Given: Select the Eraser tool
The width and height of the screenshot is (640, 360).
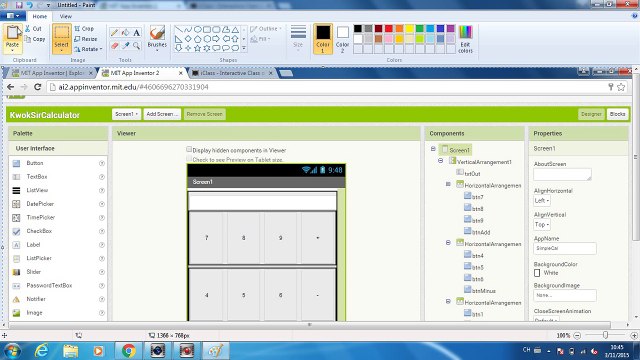Looking at the screenshot, I should pos(115,46).
